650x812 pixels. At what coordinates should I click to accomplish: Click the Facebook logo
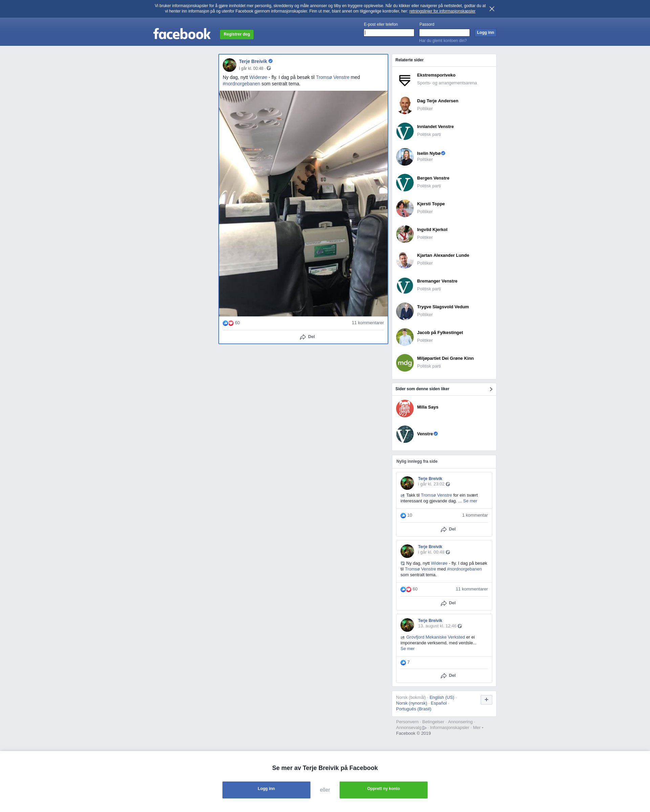click(182, 34)
